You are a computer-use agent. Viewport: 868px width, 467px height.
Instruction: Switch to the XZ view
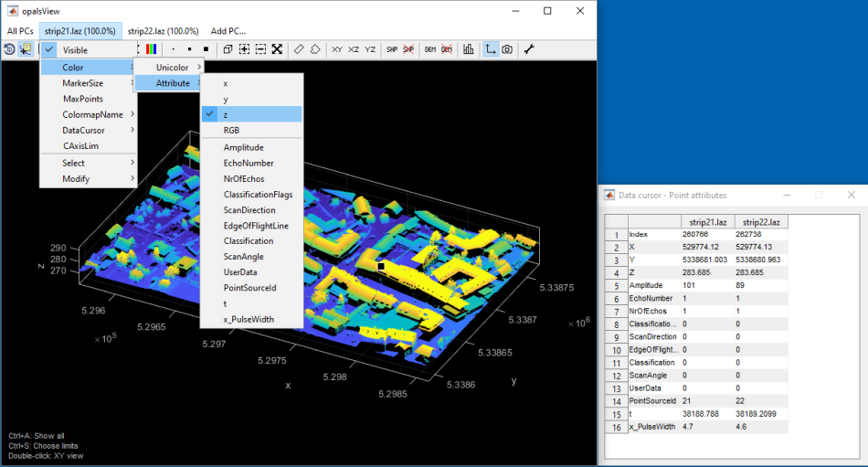[354, 49]
